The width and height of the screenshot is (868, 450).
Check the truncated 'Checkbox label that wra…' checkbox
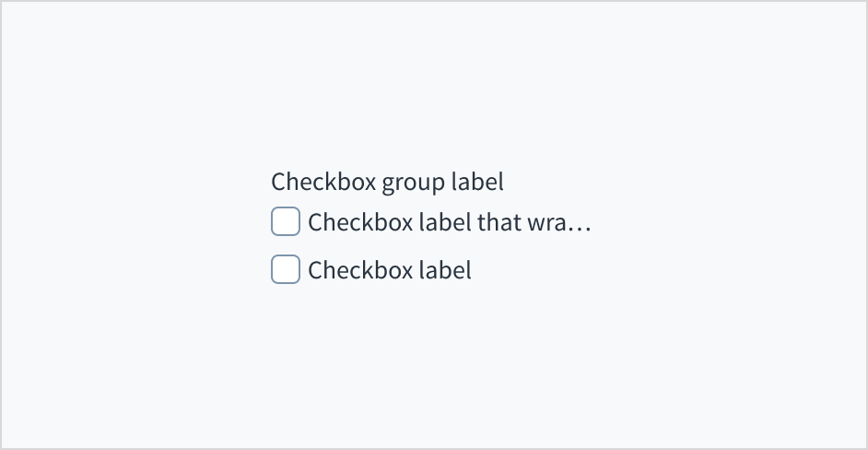click(x=286, y=222)
